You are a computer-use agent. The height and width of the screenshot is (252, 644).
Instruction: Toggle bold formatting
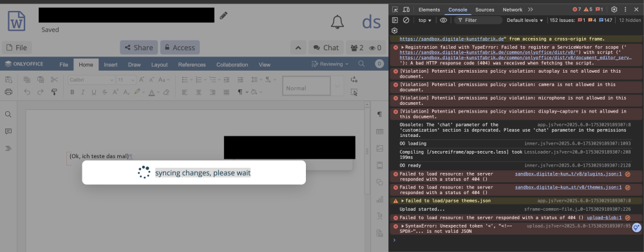coord(72,92)
